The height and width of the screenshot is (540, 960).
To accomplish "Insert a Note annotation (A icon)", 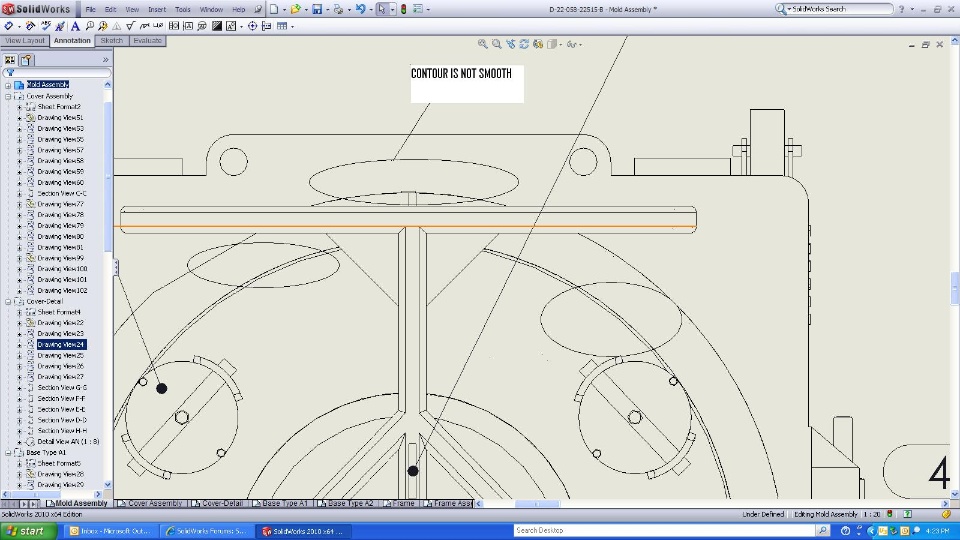I will (x=75, y=26).
